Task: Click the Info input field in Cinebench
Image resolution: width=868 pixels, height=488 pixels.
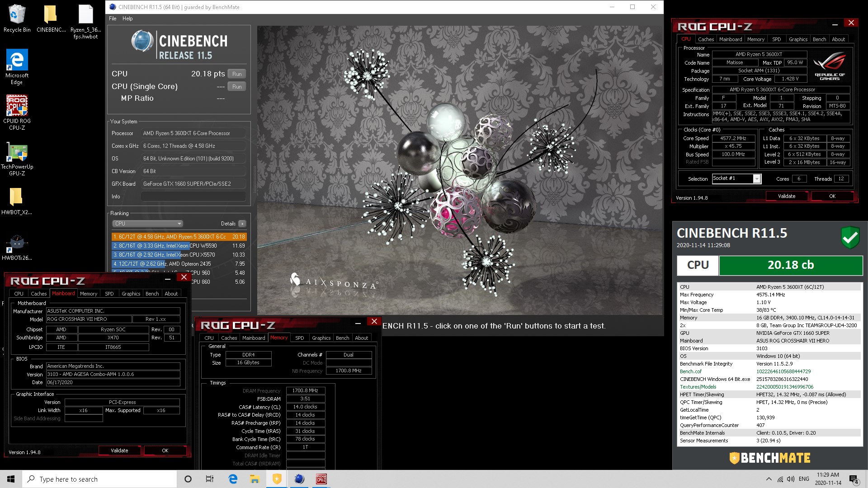Action: 193,197
